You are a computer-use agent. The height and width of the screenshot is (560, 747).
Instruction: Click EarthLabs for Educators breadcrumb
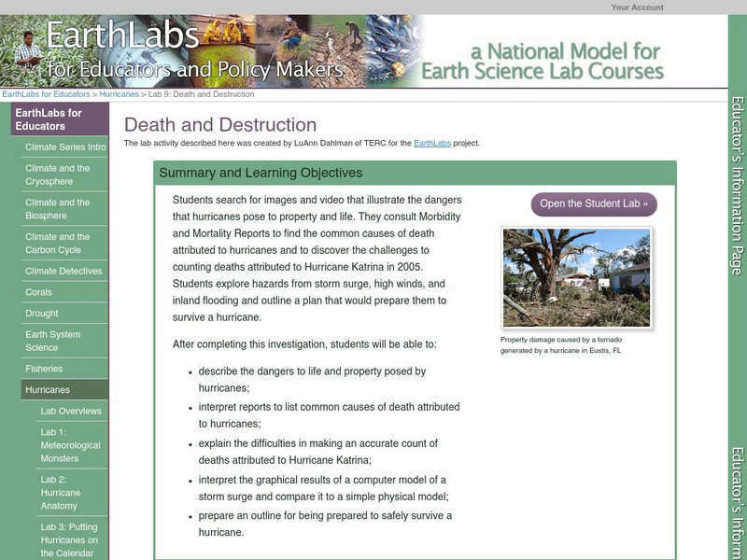tap(46, 94)
